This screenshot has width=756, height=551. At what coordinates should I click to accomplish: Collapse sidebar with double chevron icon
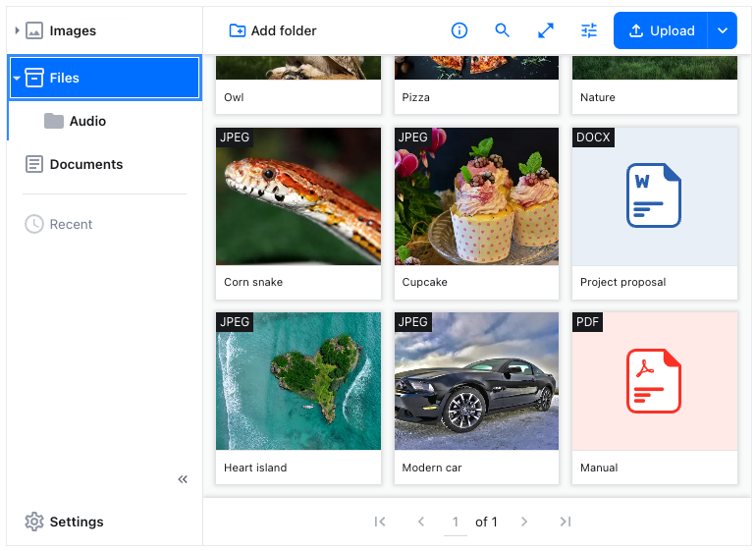pos(183,479)
